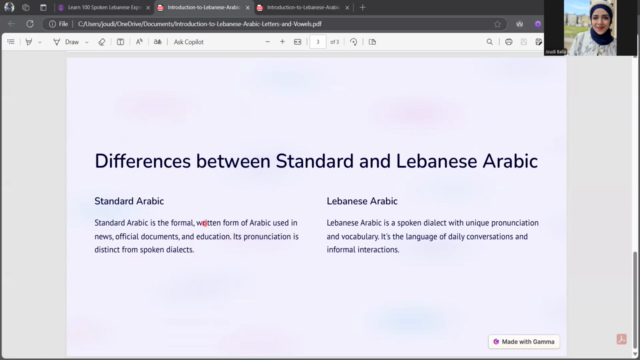Click the Save icon in PDF toolbar
This screenshot has height=360, width=640.
coord(524,42)
